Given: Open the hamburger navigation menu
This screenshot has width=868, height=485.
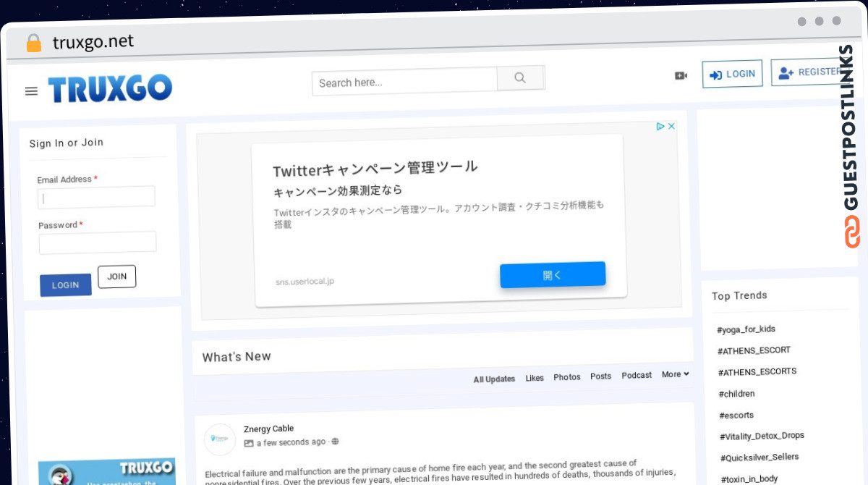Looking at the screenshot, I should point(31,91).
